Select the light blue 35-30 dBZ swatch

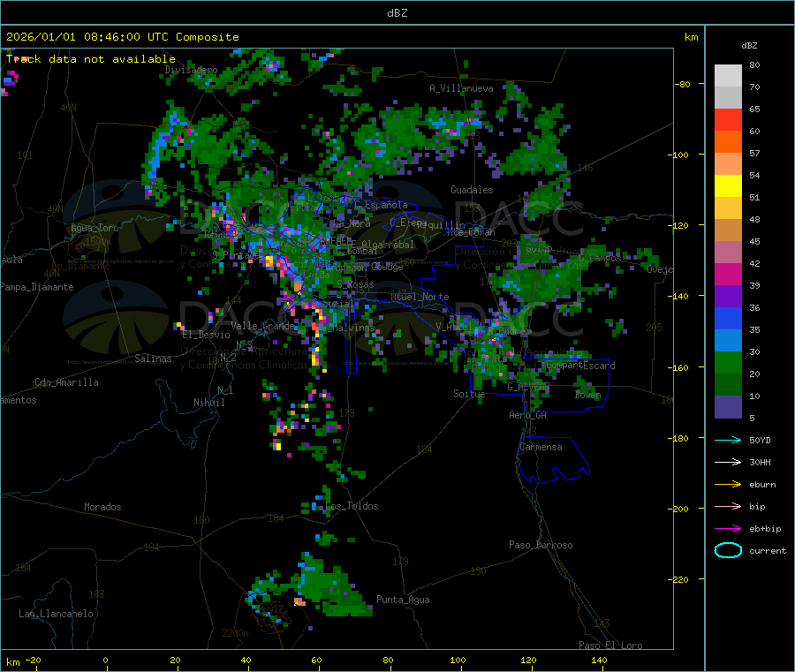(728, 341)
